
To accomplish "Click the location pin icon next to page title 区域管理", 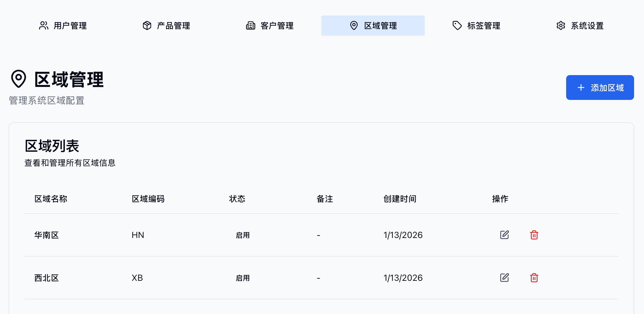I will pyautogui.click(x=18, y=79).
